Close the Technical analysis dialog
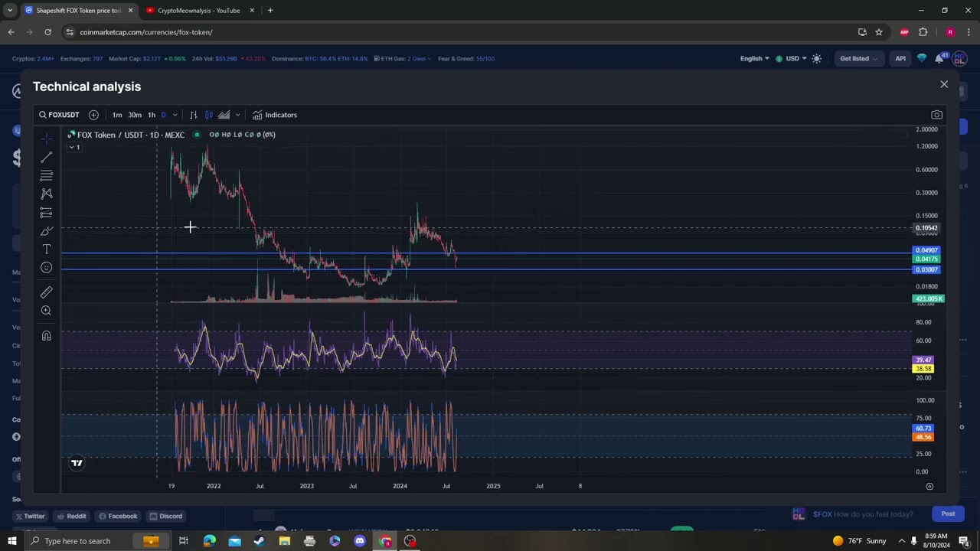 pyautogui.click(x=944, y=85)
